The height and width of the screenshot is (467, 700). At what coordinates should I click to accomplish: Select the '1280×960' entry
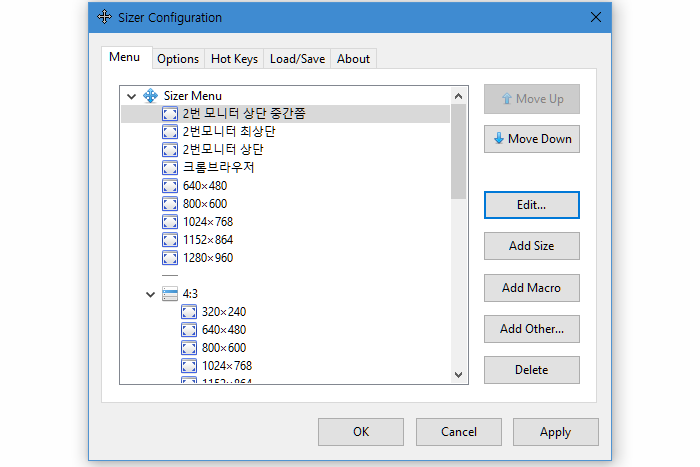point(208,258)
